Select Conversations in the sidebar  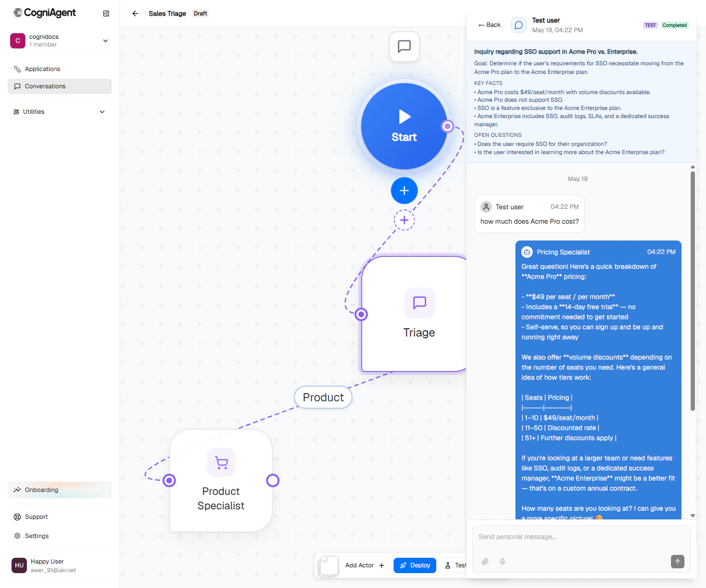tap(60, 86)
